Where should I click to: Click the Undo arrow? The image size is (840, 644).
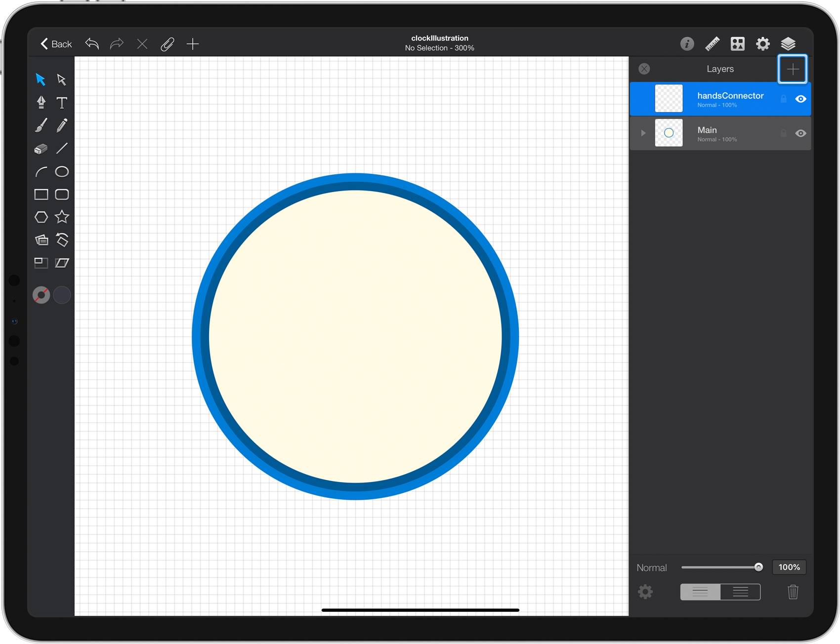click(92, 44)
